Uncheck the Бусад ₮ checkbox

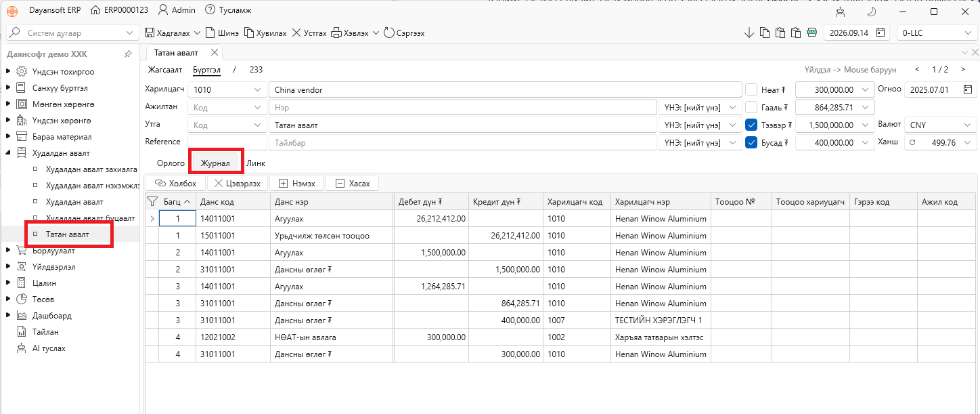[751, 142]
